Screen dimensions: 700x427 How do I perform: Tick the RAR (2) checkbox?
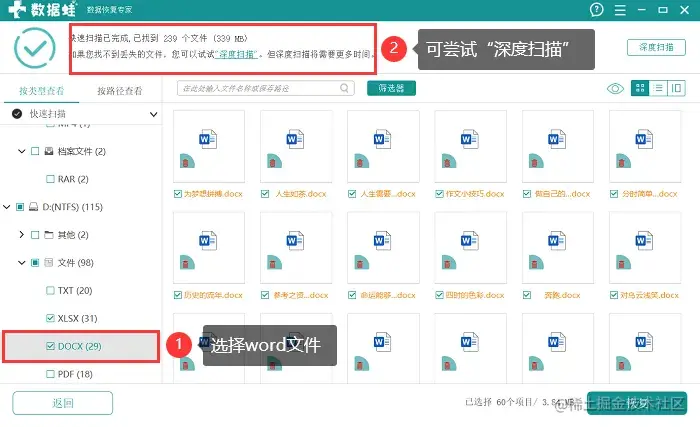coord(50,179)
